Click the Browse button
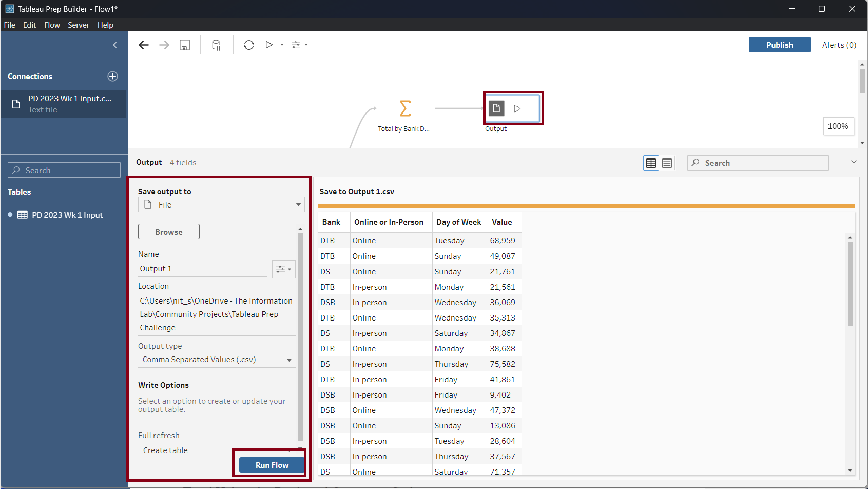This screenshot has width=868, height=489. point(169,232)
